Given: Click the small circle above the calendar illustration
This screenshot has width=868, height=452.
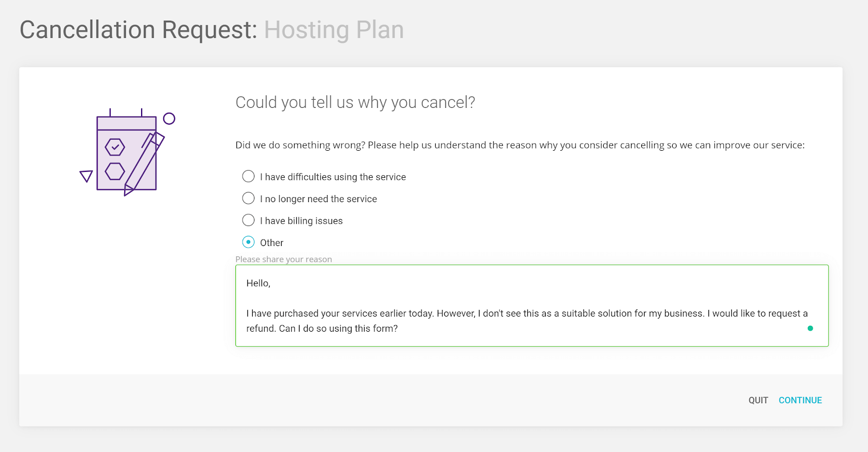Looking at the screenshot, I should 169,119.
